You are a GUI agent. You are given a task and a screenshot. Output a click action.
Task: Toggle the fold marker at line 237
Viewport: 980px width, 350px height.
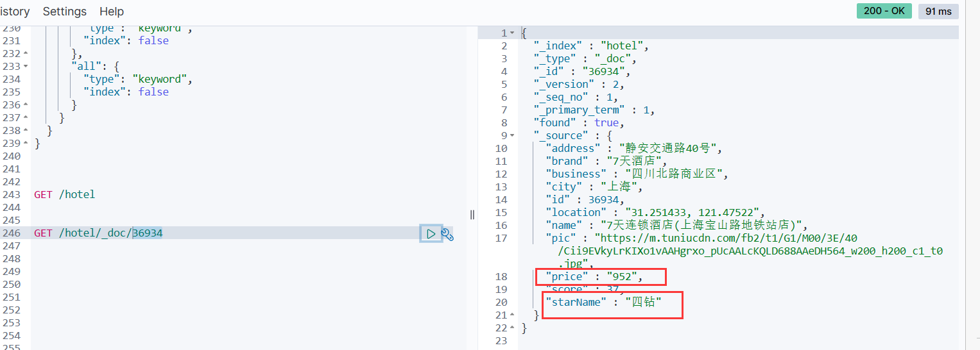point(26,117)
